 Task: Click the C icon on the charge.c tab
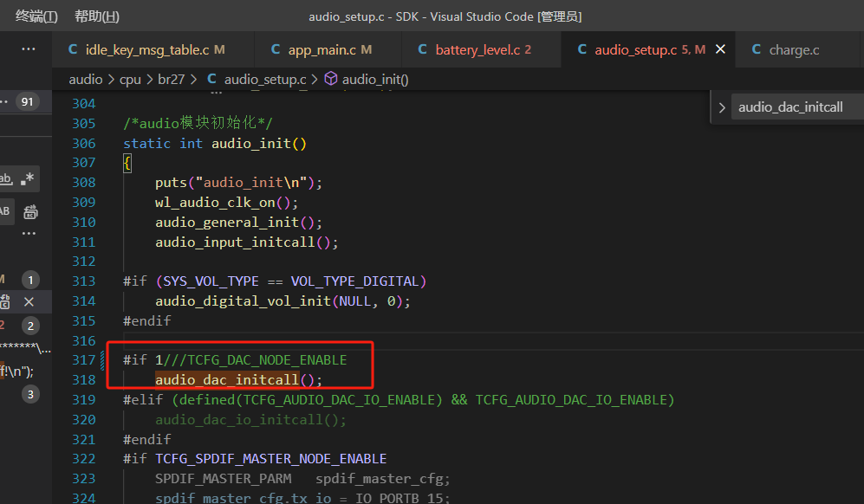(757, 49)
